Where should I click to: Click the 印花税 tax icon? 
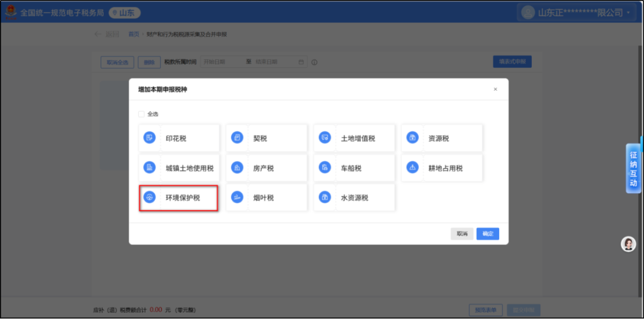coord(149,138)
